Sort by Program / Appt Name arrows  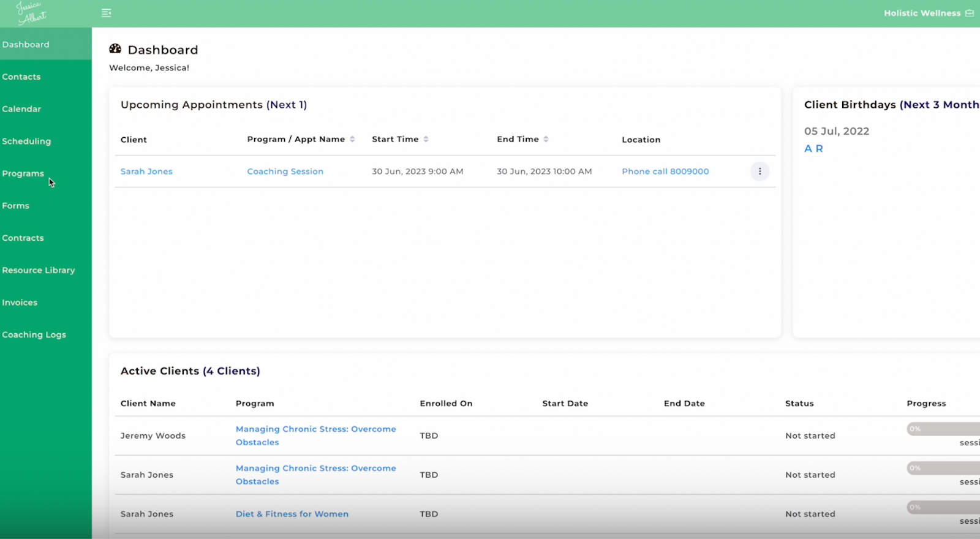[x=352, y=140]
